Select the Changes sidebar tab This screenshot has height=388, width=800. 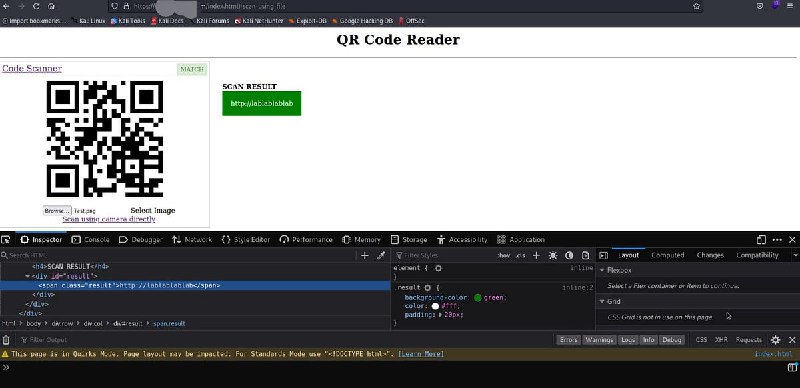click(x=710, y=255)
